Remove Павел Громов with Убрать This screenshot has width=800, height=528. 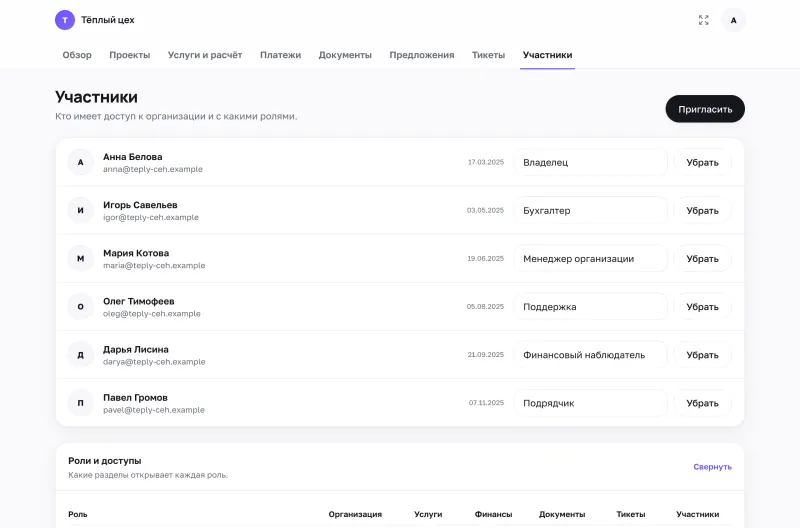click(x=702, y=403)
